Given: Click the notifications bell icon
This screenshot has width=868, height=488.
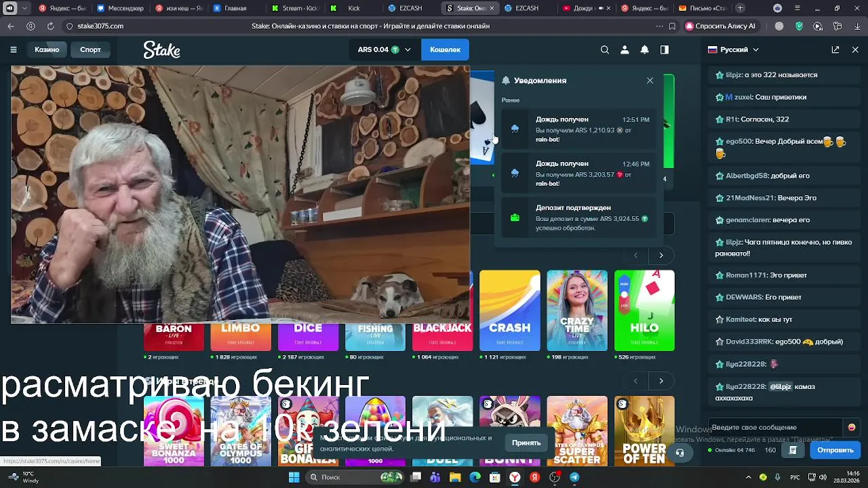Looking at the screenshot, I should [644, 49].
